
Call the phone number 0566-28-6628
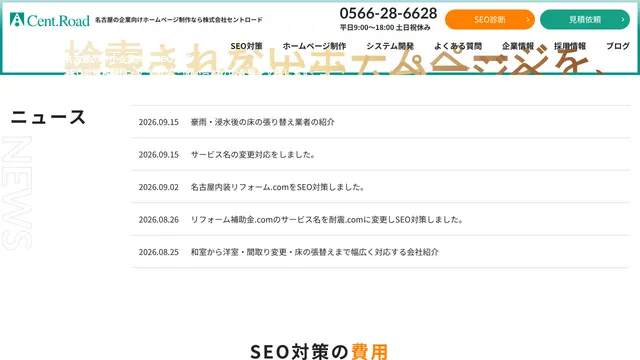tap(388, 13)
